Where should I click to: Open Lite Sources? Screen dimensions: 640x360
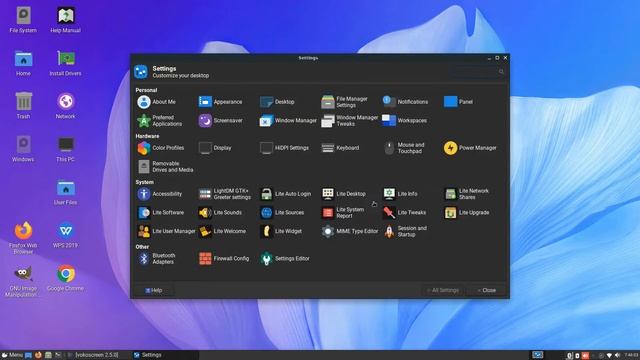pos(282,213)
